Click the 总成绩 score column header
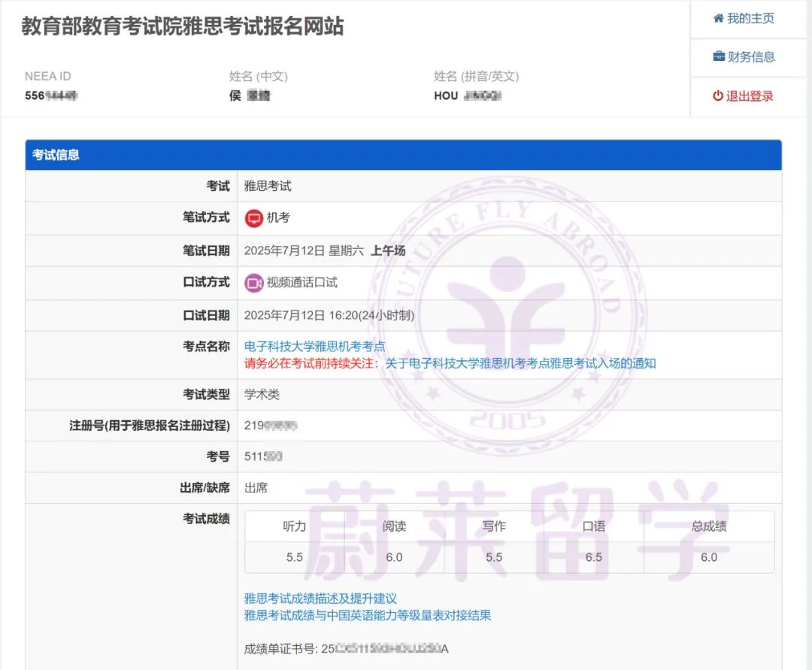This screenshot has width=812, height=670. pyautogui.click(x=709, y=526)
